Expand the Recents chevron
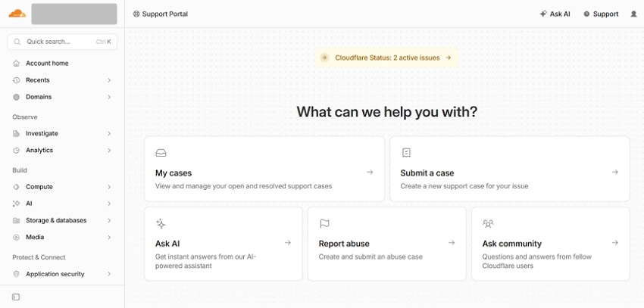This screenshot has height=308, width=644. pos(109,80)
